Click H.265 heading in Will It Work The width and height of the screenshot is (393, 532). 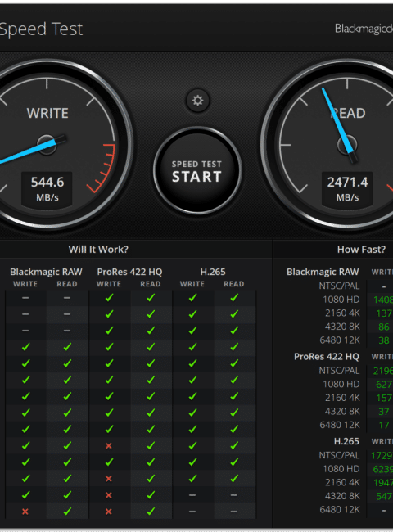[x=213, y=272]
